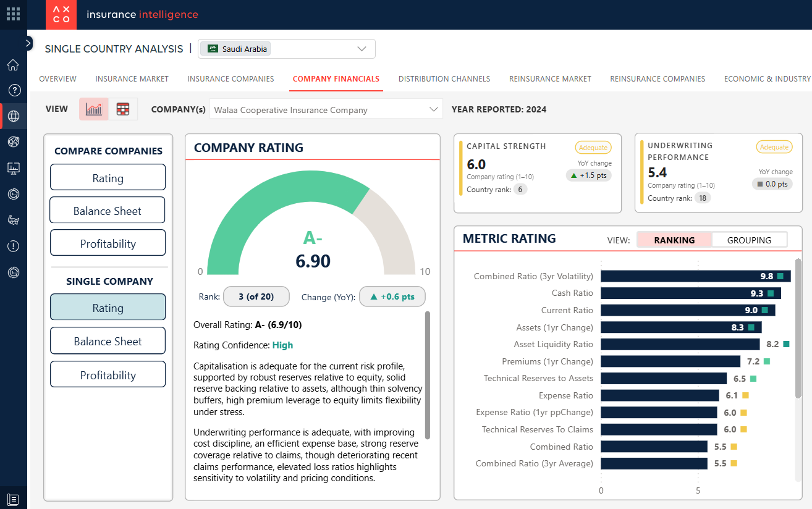812x509 pixels.
Task: Click the Asset Liquidity Ratio bar
Action: [x=680, y=344]
